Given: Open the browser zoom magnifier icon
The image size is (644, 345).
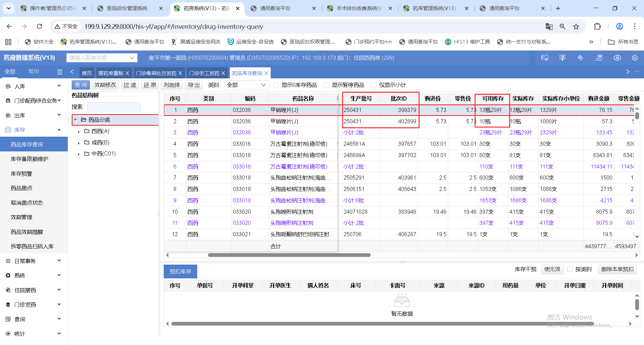Looking at the screenshot, I should 562,26.
